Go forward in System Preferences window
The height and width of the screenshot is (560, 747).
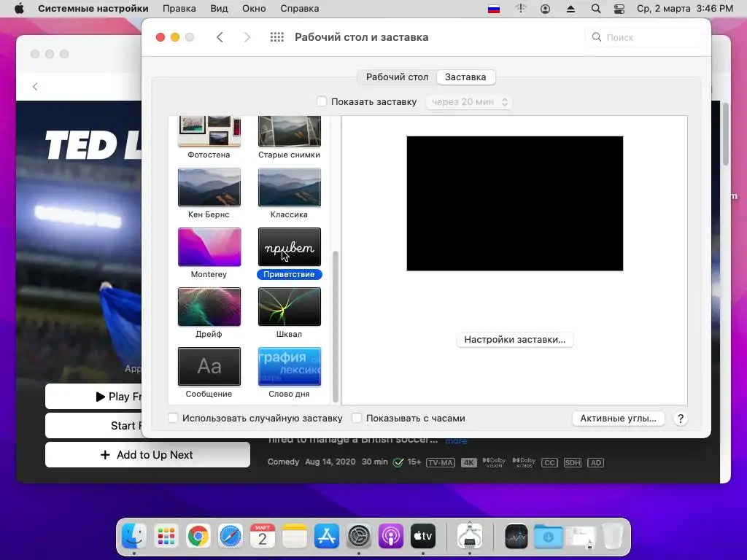coord(247,37)
